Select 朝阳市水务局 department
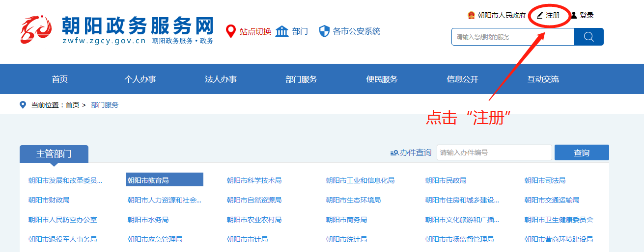 pos(148,220)
